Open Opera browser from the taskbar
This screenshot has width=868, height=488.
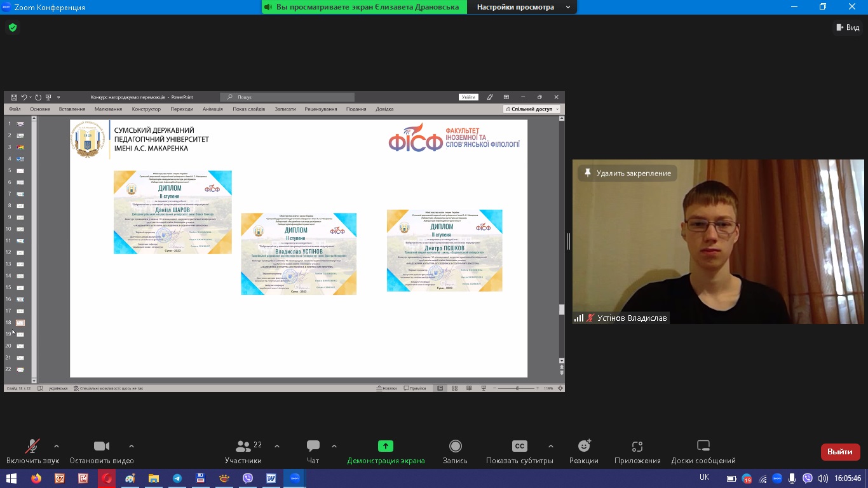107,478
